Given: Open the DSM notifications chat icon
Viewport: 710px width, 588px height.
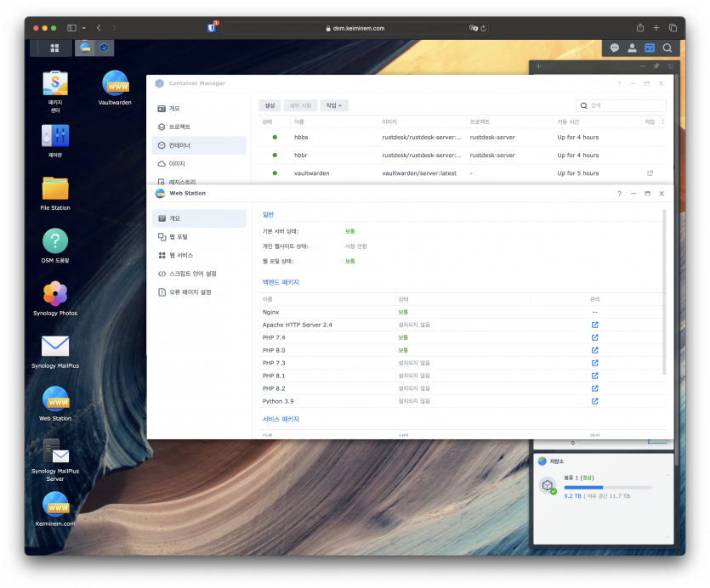Looking at the screenshot, I should [x=615, y=48].
